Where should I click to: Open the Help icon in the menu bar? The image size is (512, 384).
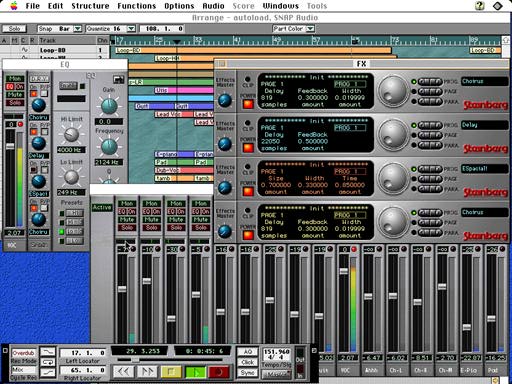coord(480,6)
